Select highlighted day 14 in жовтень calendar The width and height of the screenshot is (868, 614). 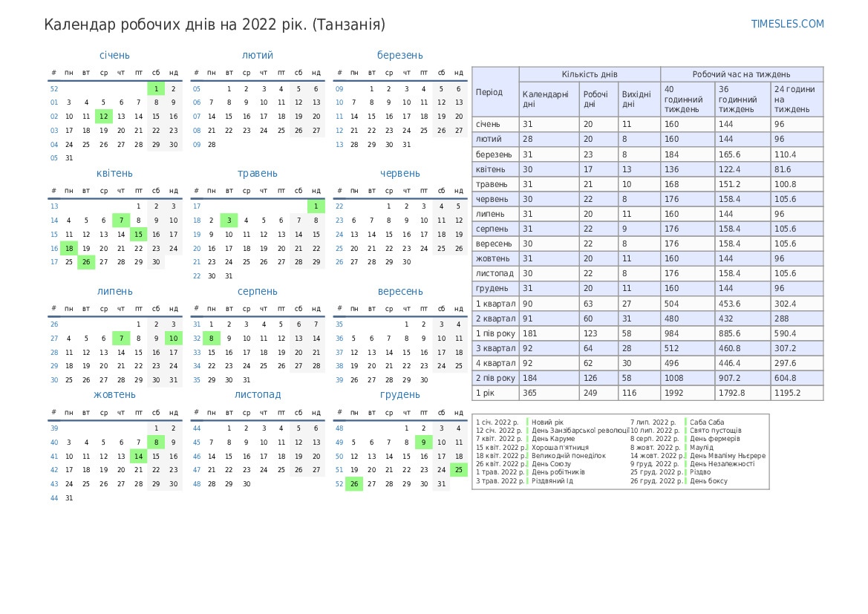pyautogui.click(x=138, y=457)
